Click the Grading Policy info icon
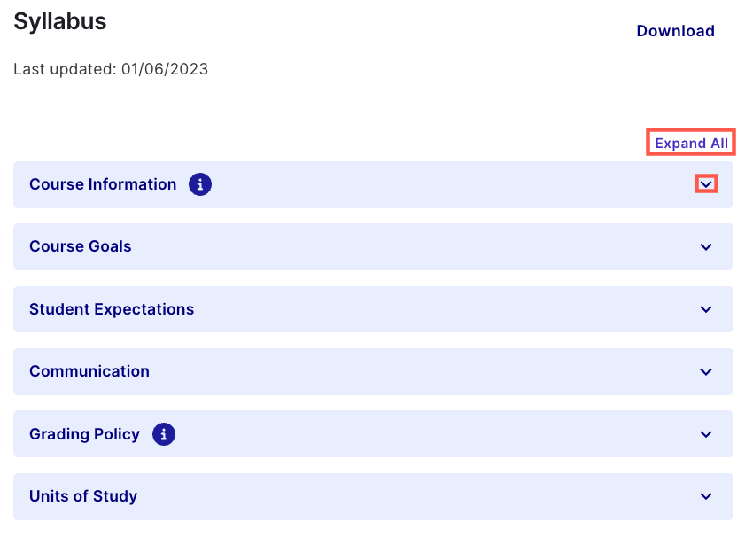The height and width of the screenshot is (560, 745). 163,434
